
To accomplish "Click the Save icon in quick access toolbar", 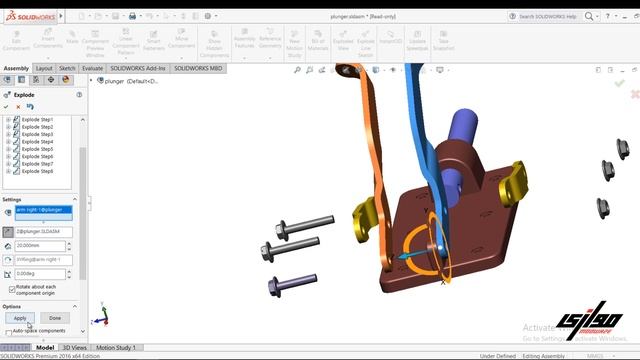I will [116, 16].
